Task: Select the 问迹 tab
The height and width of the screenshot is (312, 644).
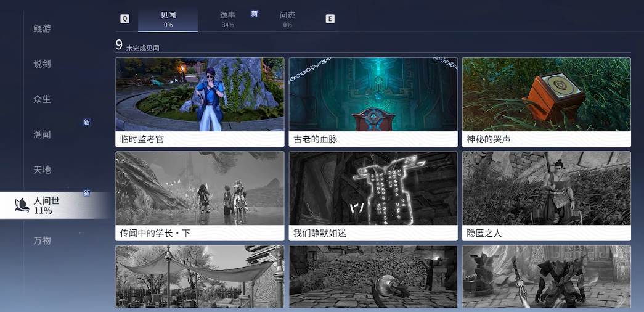Action: click(x=287, y=19)
